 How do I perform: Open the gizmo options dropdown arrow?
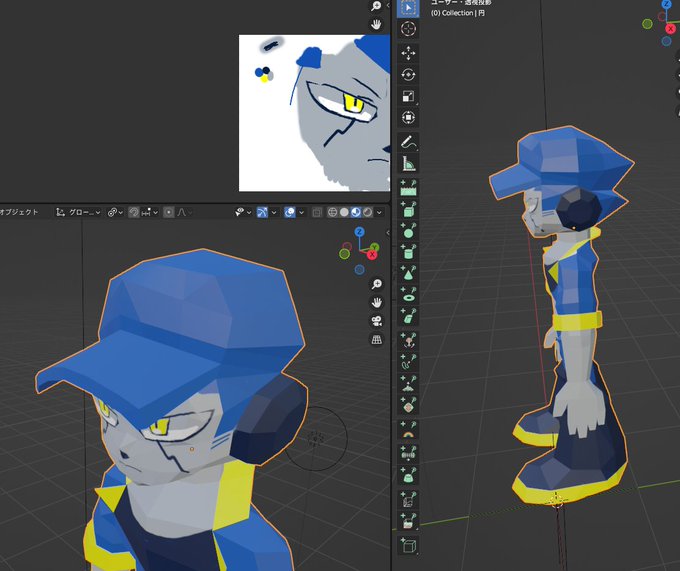coord(274,212)
